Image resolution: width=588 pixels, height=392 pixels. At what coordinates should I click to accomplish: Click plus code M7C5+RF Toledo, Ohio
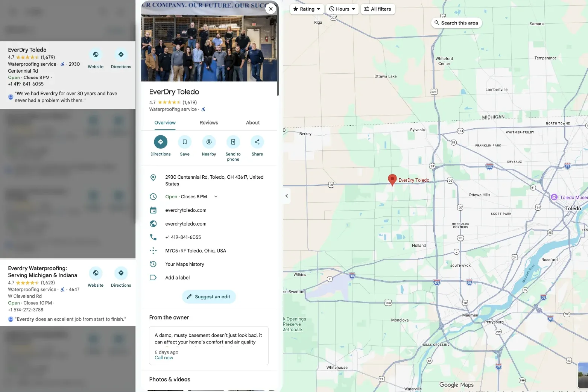pyautogui.click(x=196, y=251)
